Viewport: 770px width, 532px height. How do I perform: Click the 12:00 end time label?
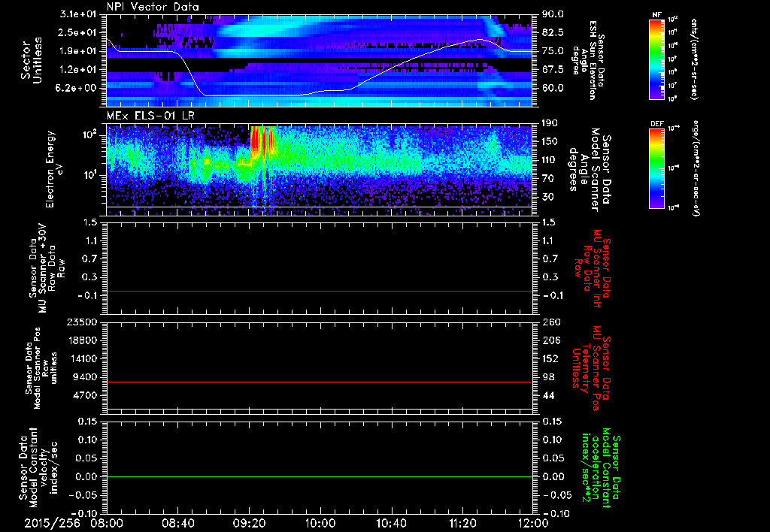[x=533, y=524]
